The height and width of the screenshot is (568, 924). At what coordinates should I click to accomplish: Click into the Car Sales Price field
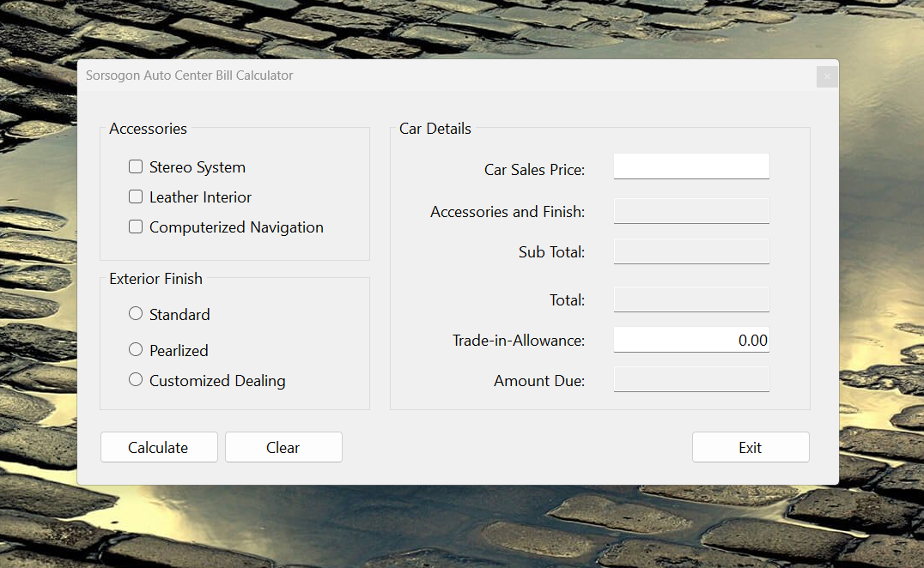691,166
